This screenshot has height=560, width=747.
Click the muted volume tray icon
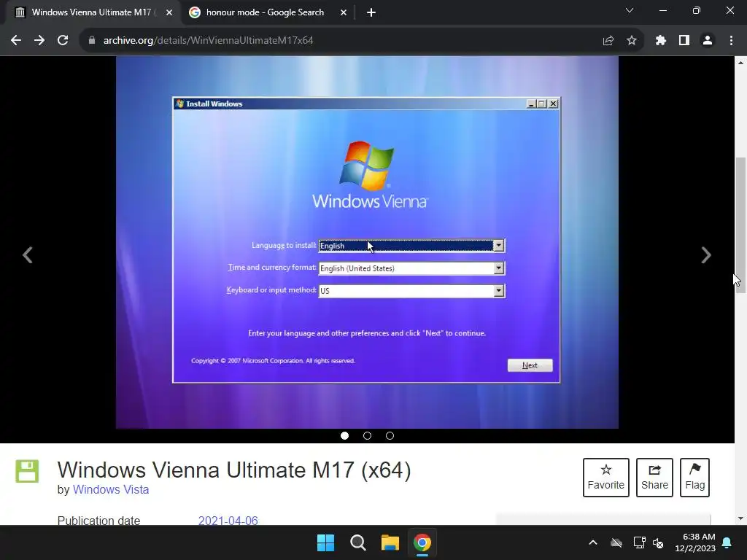pyautogui.click(x=658, y=542)
